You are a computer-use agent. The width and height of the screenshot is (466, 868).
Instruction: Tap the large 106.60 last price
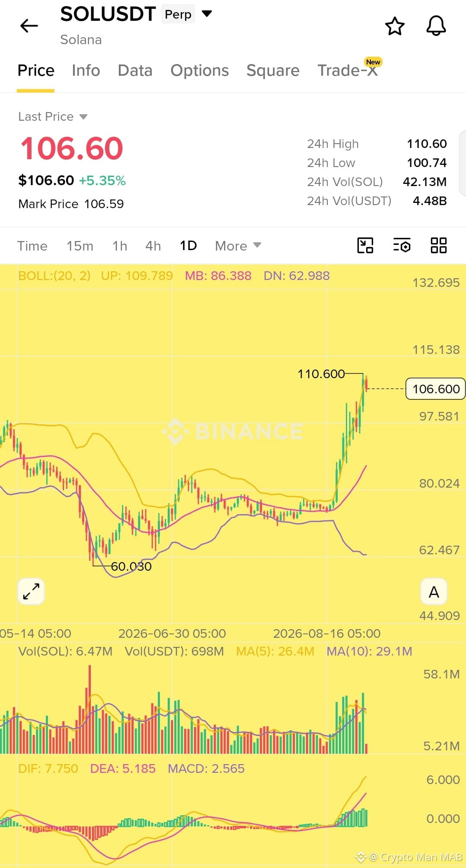[72, 148]
